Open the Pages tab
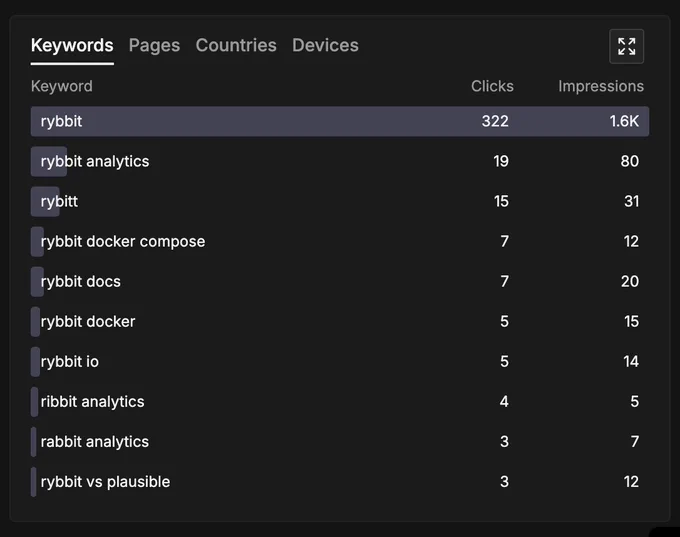 click(x=154, y=46)
